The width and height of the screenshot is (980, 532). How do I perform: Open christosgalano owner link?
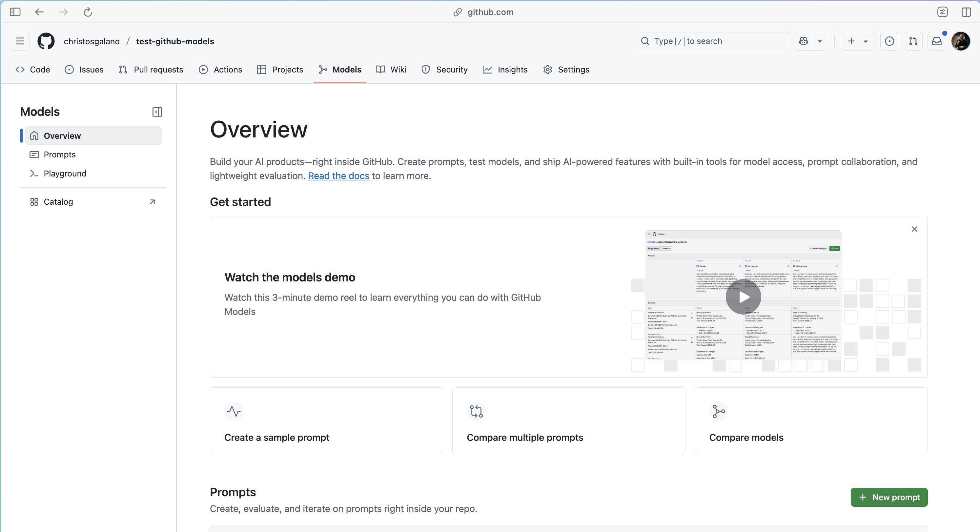(x=92, y=41)
